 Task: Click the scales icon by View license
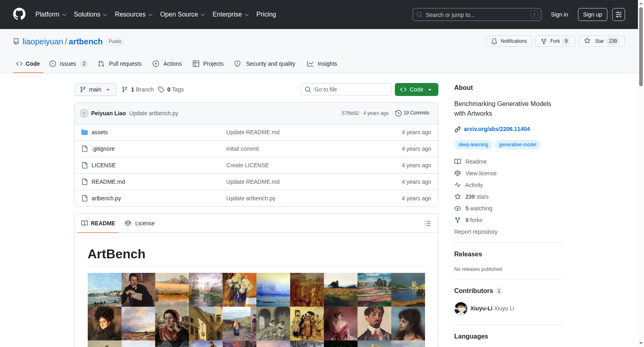pyautogui.click(x=458, y=173)
